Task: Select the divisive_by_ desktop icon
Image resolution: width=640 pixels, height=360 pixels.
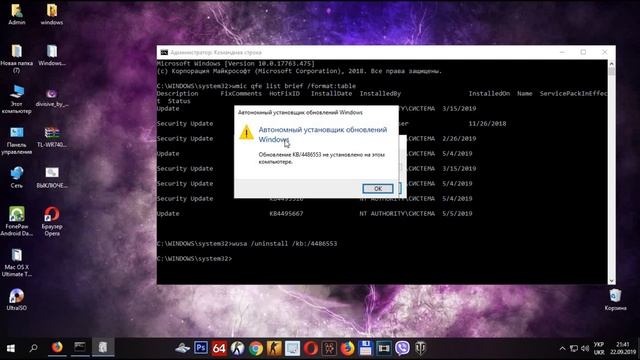Action: tap(52, 98)
